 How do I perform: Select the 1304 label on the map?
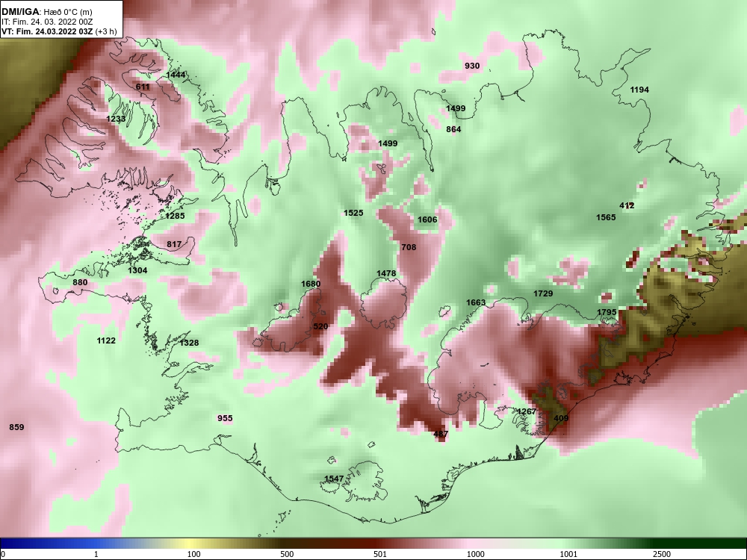tap(137, 270)
